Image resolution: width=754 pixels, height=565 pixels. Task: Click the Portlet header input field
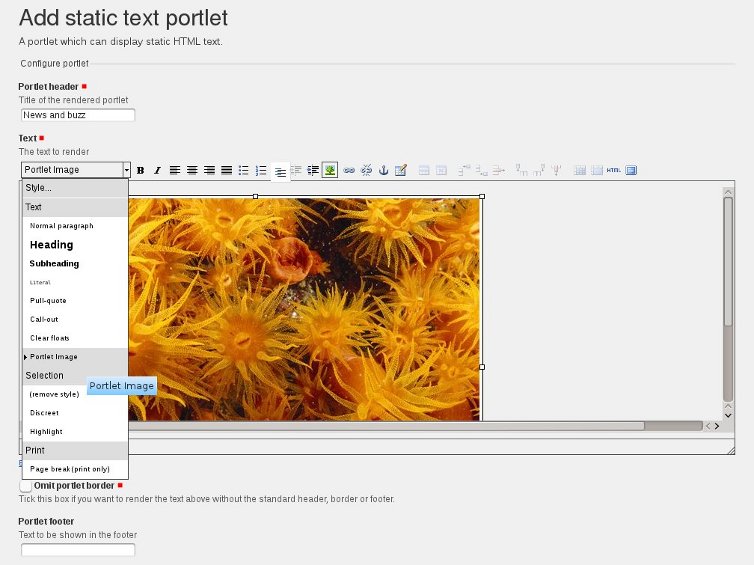77,115
